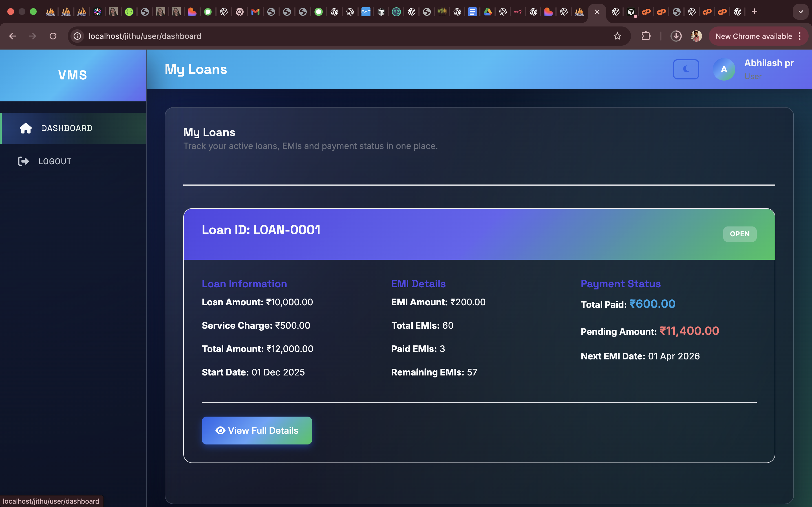Click View Full Details button

[x=257, y=430]
